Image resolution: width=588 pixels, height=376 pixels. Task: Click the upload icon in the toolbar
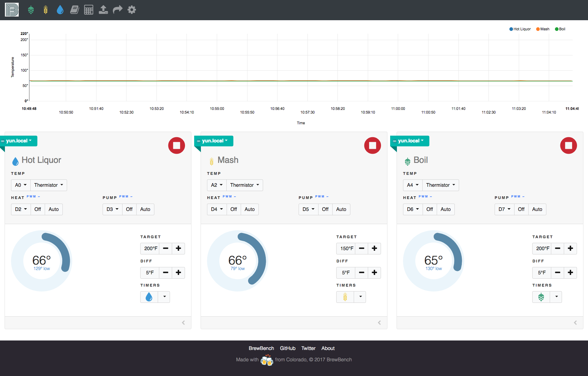103,9
